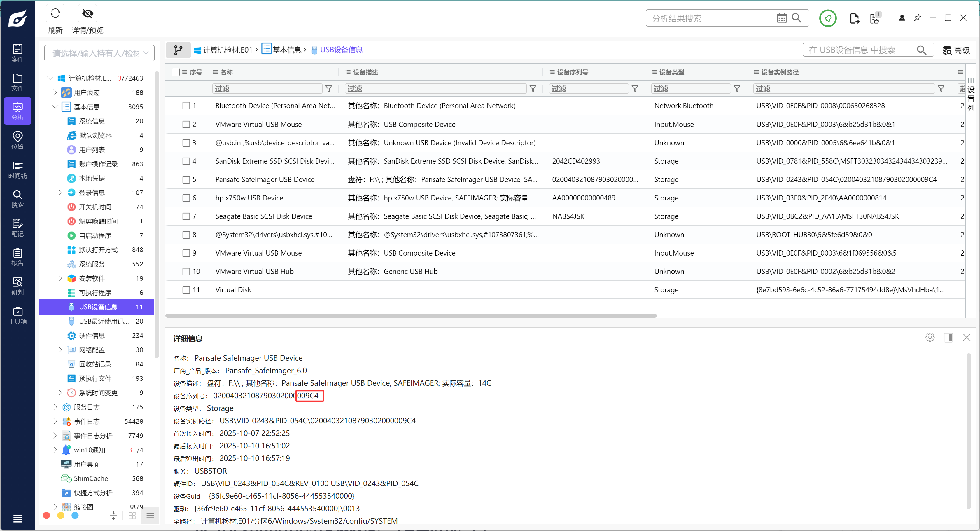The image size is (980, 531).
Task: Check the checkbox for row 4 SanDisk Extreme
Action: (x=186, y=161)
